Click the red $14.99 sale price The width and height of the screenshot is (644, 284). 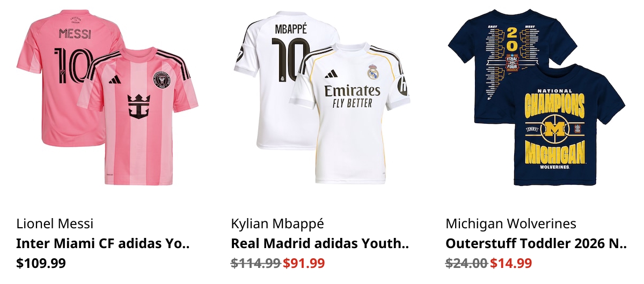pos(511,263)
